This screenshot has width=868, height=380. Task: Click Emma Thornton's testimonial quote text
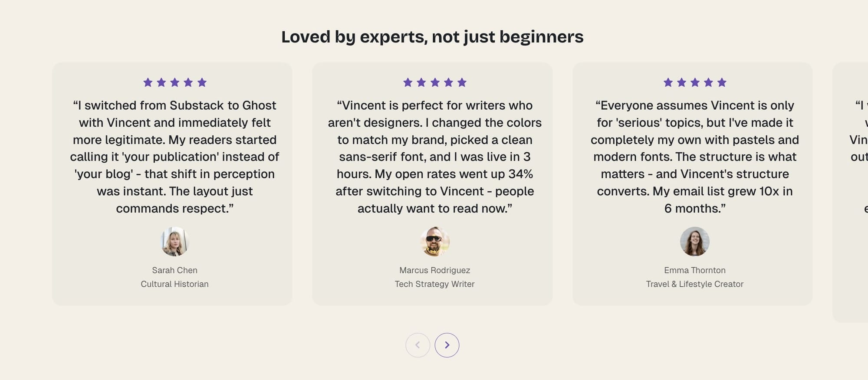694,156
